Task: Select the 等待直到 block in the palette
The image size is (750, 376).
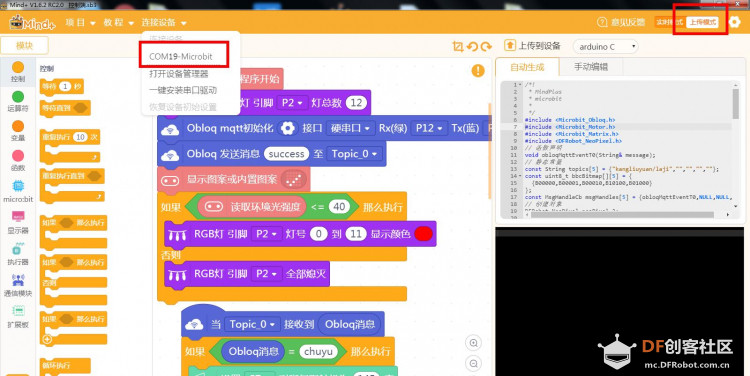Action: 65,108
